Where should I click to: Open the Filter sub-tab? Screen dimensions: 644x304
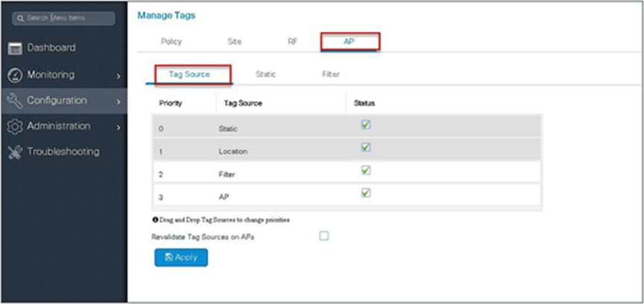(331, 75)
